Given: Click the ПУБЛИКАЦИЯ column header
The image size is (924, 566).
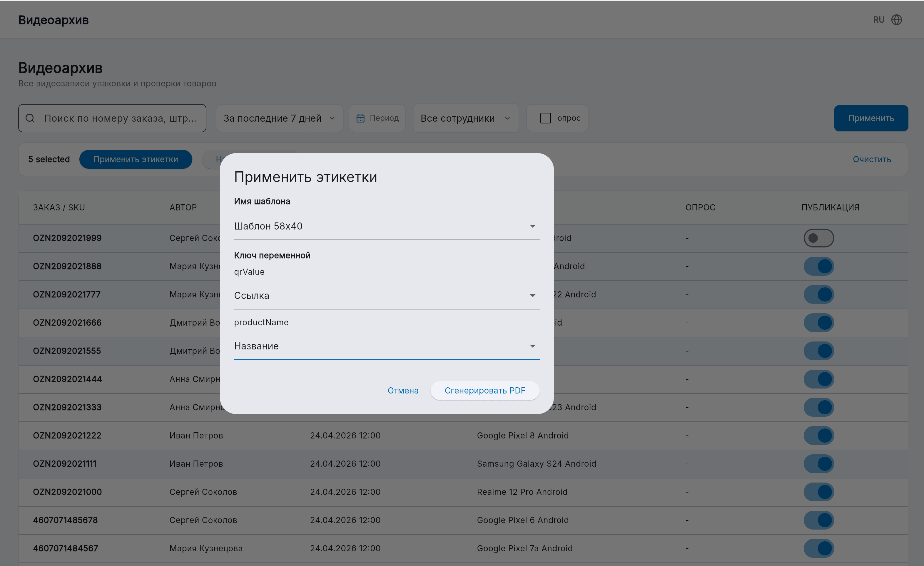Looking at the screenshot, I should coord(830,207).
